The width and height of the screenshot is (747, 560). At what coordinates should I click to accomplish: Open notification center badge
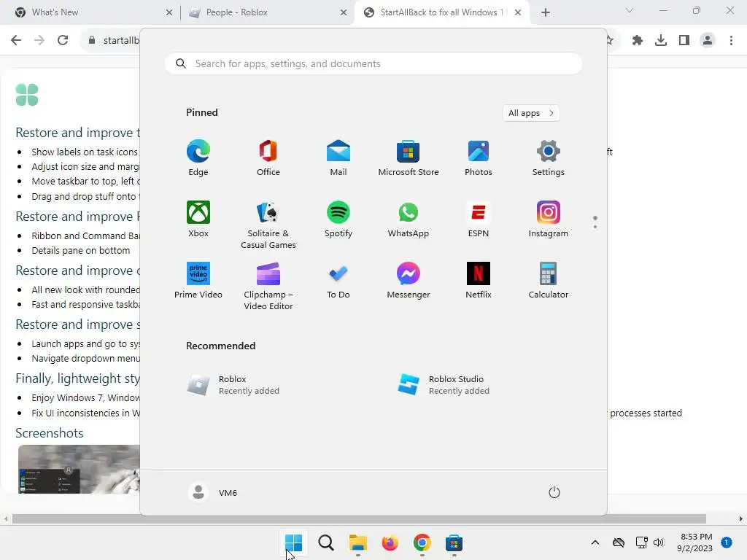(726, 542)
